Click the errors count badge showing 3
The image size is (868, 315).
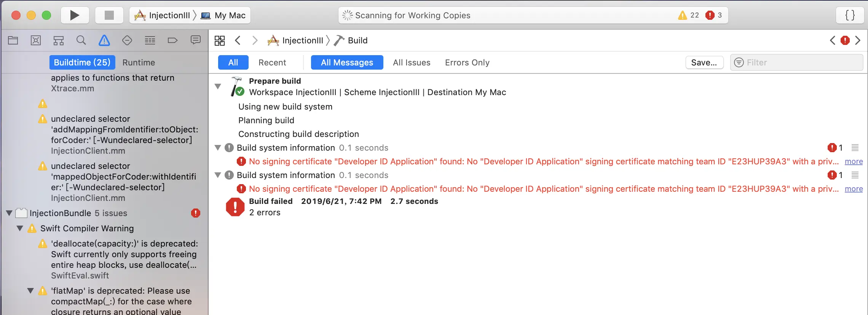714,15
